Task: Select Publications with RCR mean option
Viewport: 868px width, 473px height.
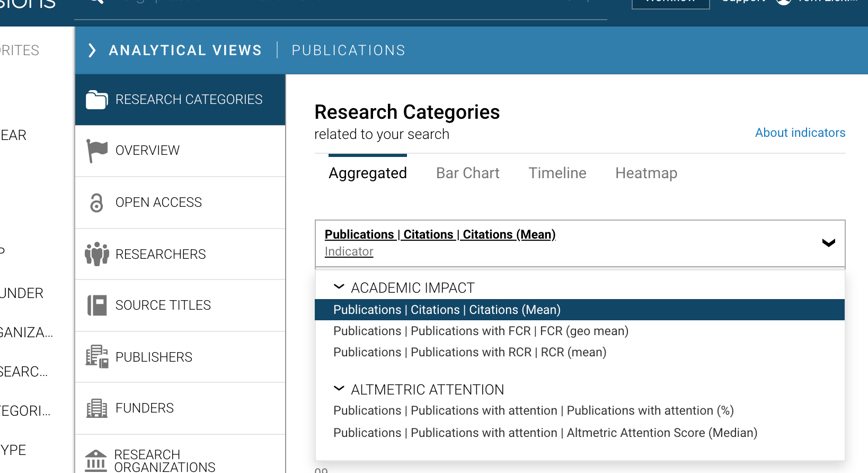Action: 470,353
